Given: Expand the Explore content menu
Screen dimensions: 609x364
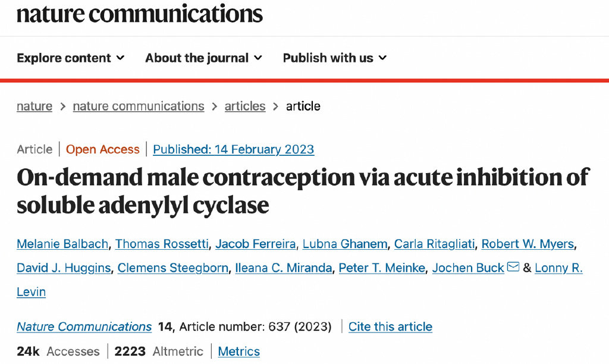Looking at the screenshot, I should click(x=71, y=58).
